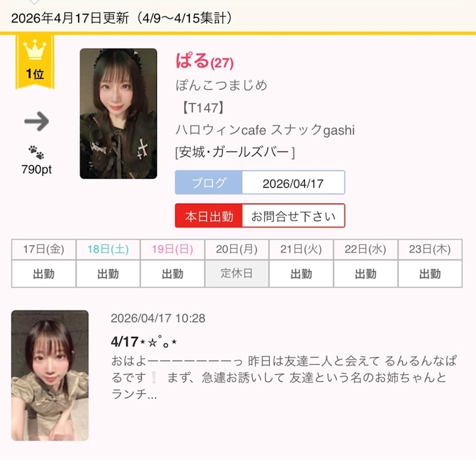Open the ぱる(27) profile name link
Viewport: 476px width, 460px height.
click(205, 61)
